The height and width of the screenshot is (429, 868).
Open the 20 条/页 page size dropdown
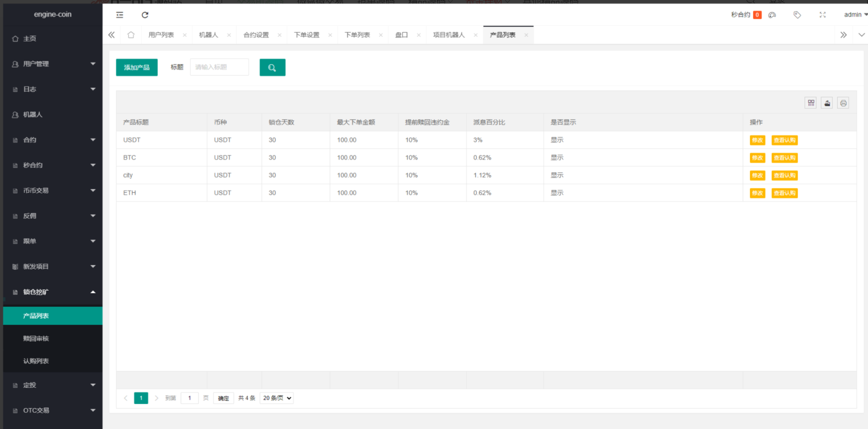click(x=276, y=398)
